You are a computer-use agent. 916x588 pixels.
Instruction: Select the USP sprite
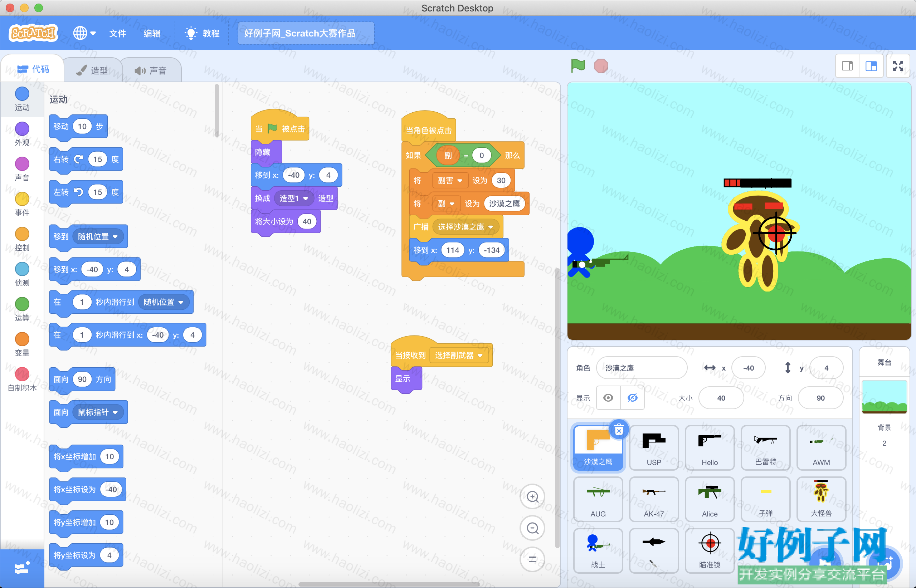click(x=654, y=447)
